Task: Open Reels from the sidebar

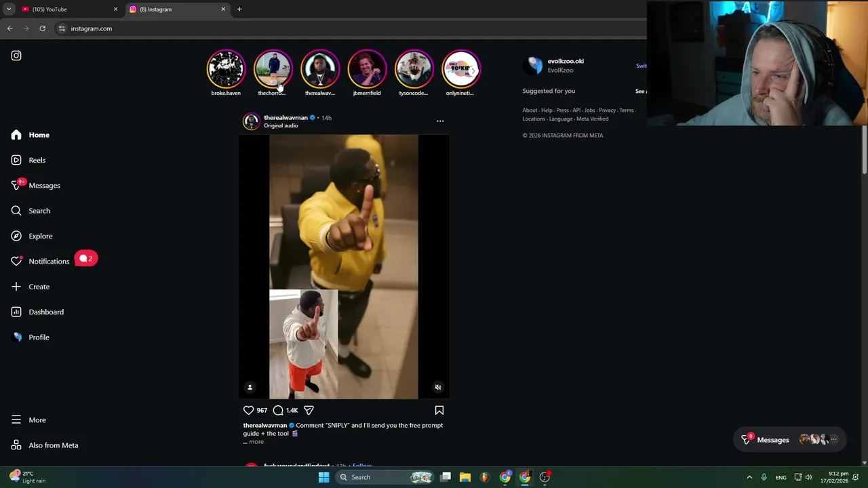Action: 28,160
